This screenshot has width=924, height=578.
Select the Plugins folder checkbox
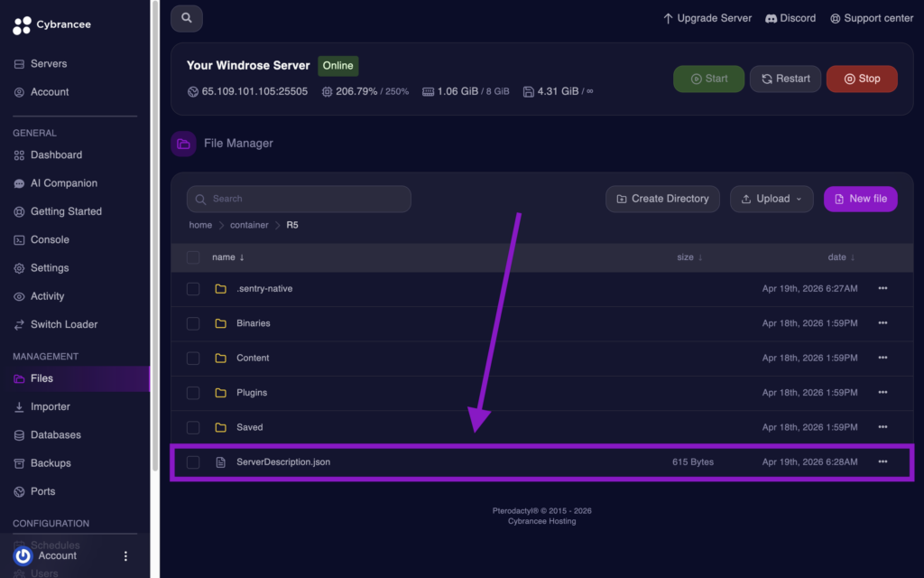[x=193, y=392]
